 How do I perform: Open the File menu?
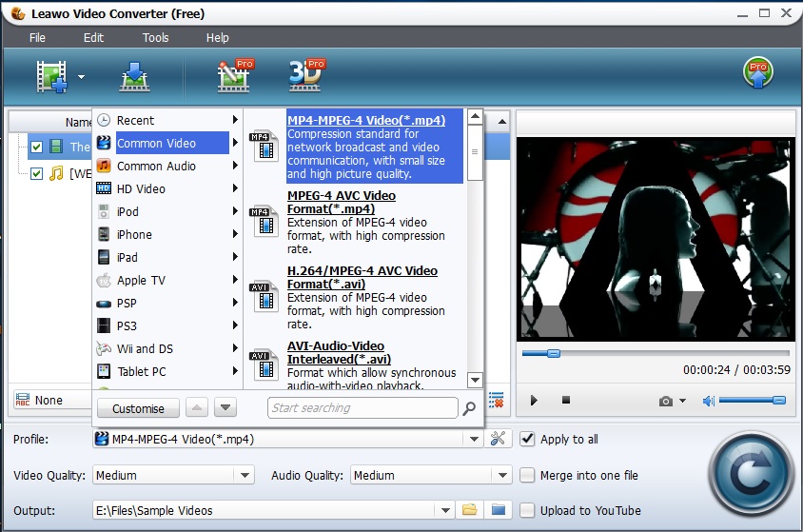[37, 37]
